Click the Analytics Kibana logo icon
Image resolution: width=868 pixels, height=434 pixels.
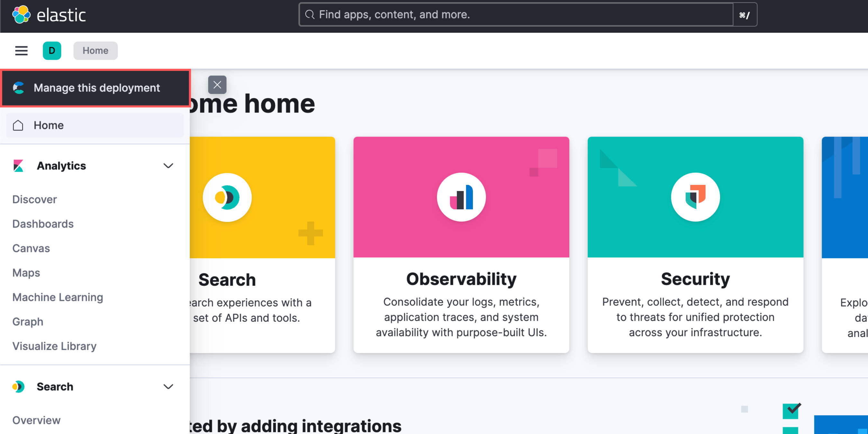click(18, 166)
